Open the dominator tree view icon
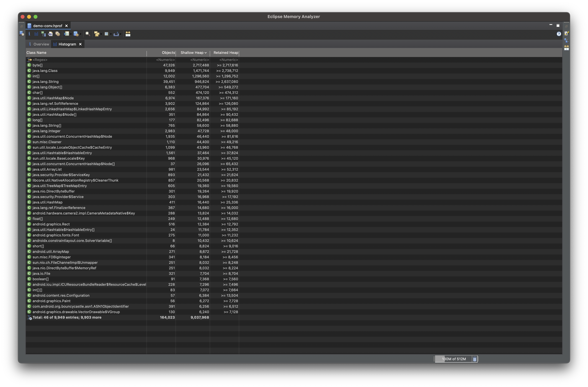This screenshot has width=588, height=387. (44, 34)
